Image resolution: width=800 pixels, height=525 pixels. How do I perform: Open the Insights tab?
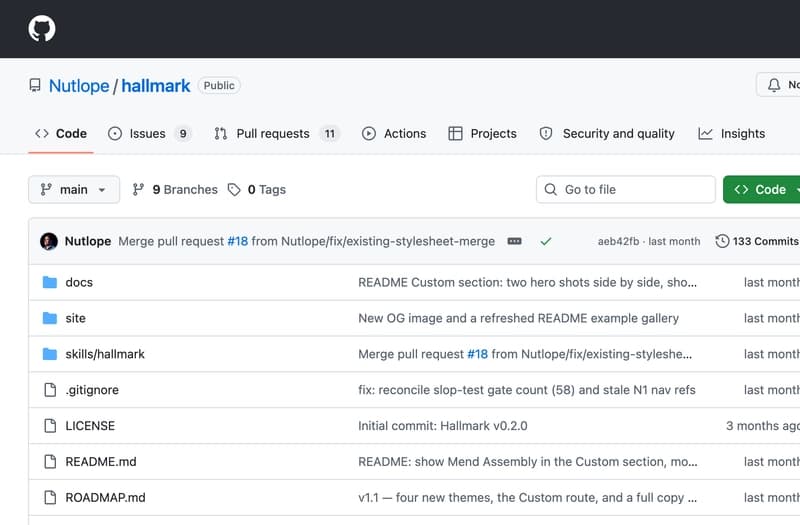pyautogui.click(x=732, y=134)
